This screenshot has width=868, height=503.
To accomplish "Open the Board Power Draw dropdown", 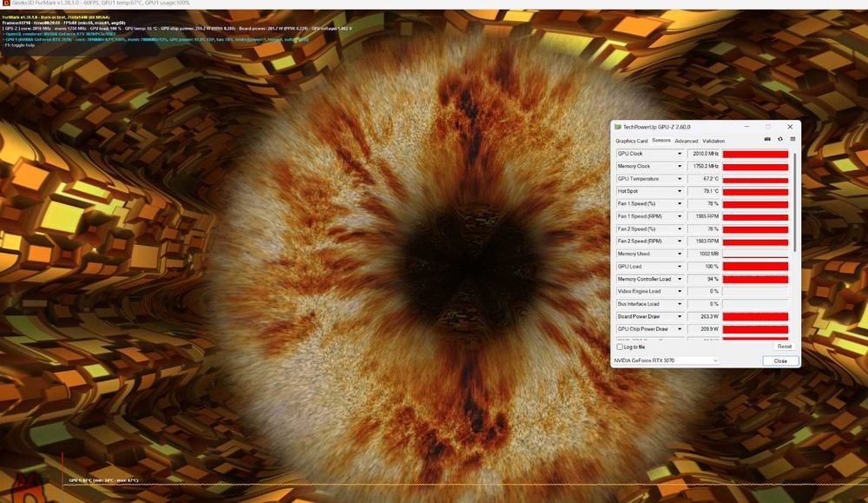I will (680, 316).
